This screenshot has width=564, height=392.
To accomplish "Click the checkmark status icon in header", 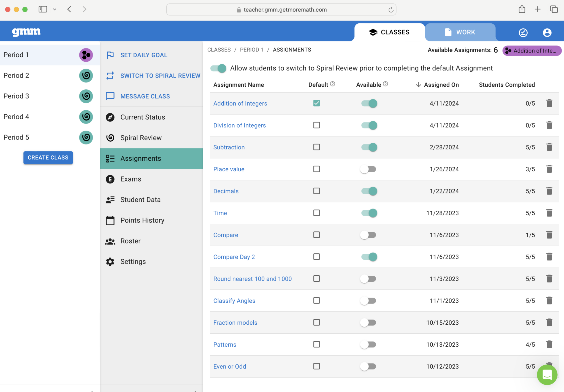I will pyautogui.click(x=523, y=32).
